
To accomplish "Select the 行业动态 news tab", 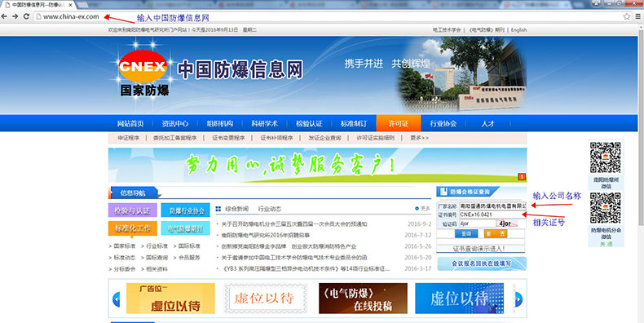I will [270, 209].
